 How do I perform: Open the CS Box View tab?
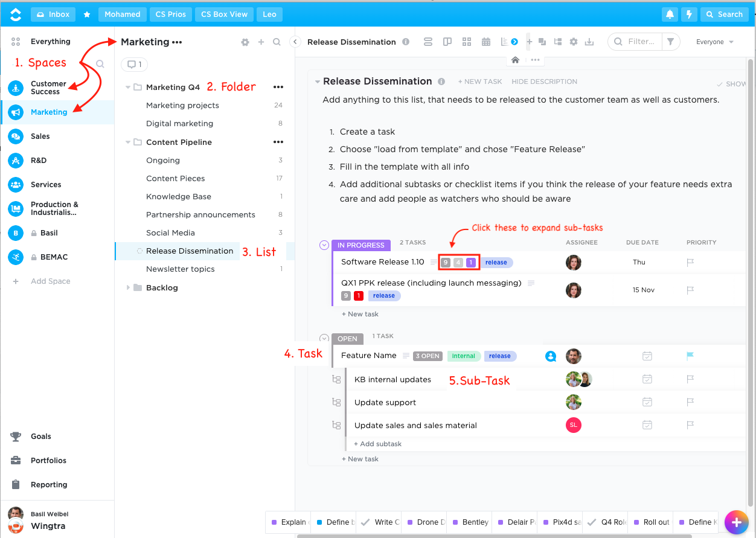click(x=224, y=14)
